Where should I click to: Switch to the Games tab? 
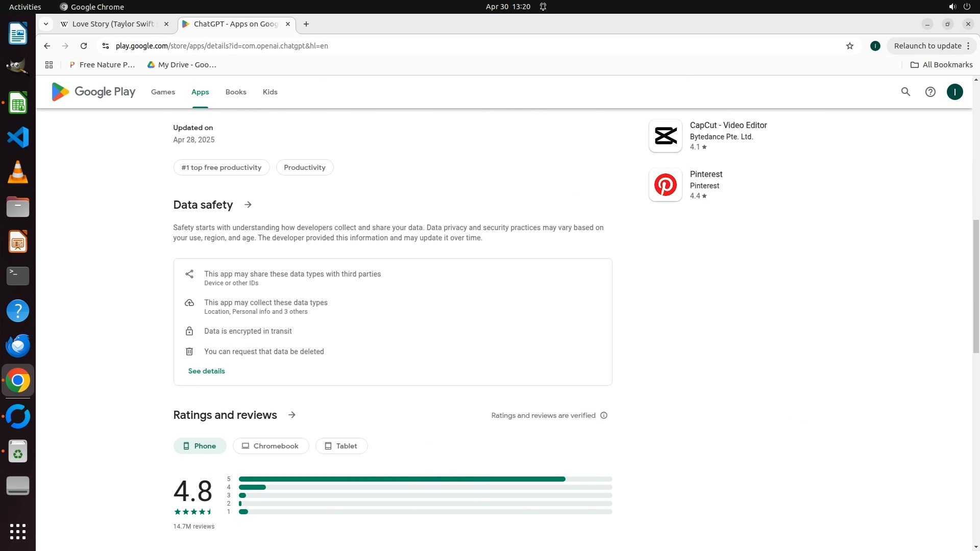[x=163, y=92]
